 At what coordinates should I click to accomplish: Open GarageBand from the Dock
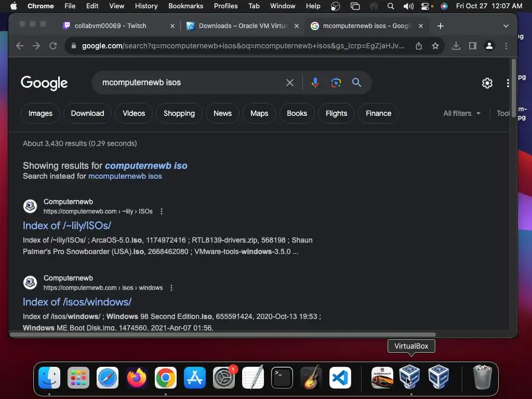pyautogui.click(x=311, y=378)
